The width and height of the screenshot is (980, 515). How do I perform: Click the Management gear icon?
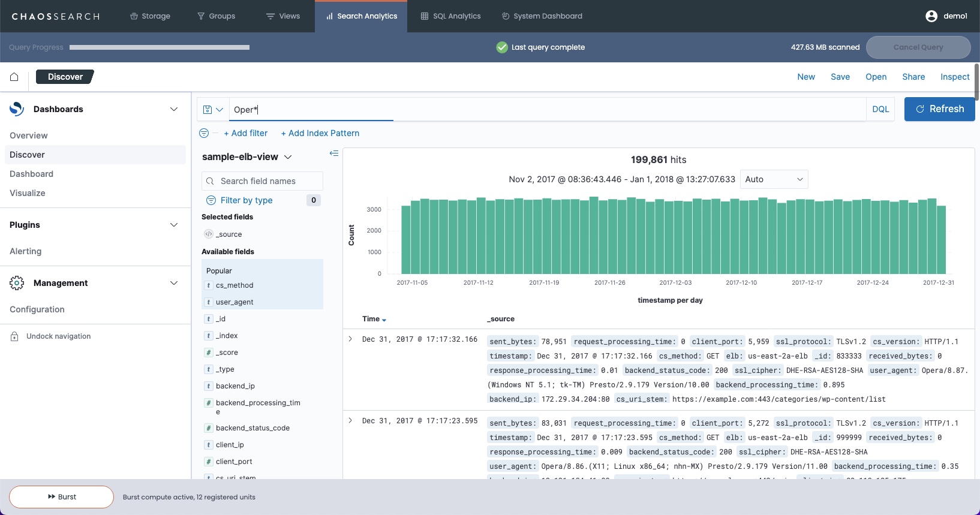[x=17, y=283]
